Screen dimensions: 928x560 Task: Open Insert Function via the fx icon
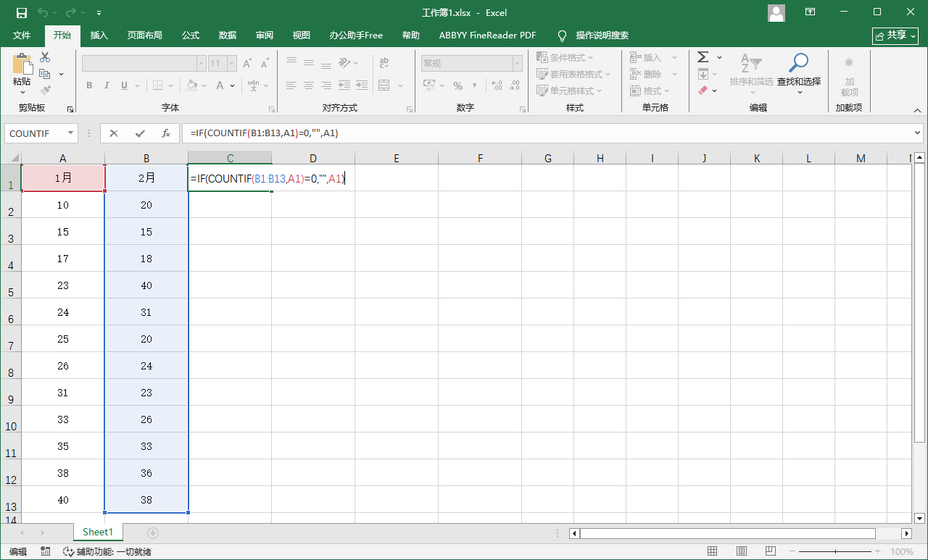point(166,133)
